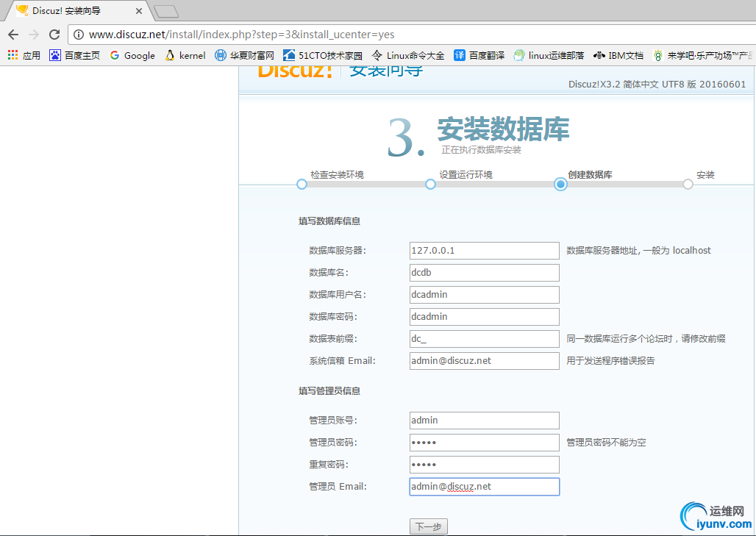
Task: Click the 系统信箱 Email input field
Action: [484, 361]
